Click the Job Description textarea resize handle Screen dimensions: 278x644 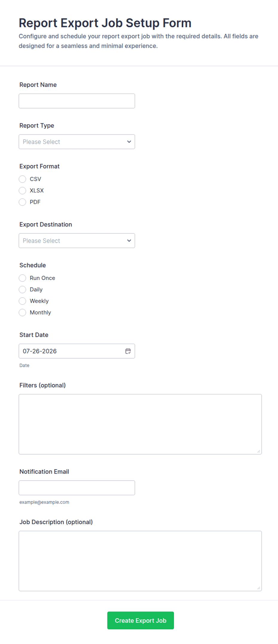tap(259, 588)
